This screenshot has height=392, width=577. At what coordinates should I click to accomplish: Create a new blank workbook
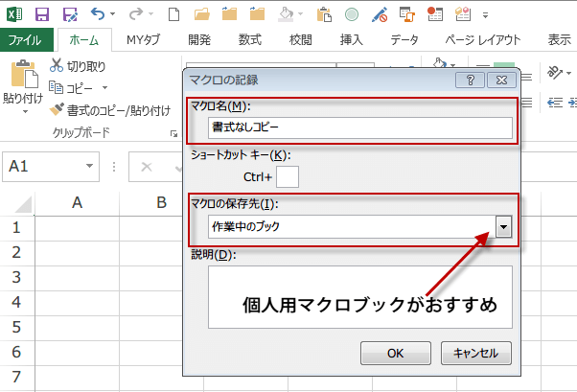click(173, 14)
